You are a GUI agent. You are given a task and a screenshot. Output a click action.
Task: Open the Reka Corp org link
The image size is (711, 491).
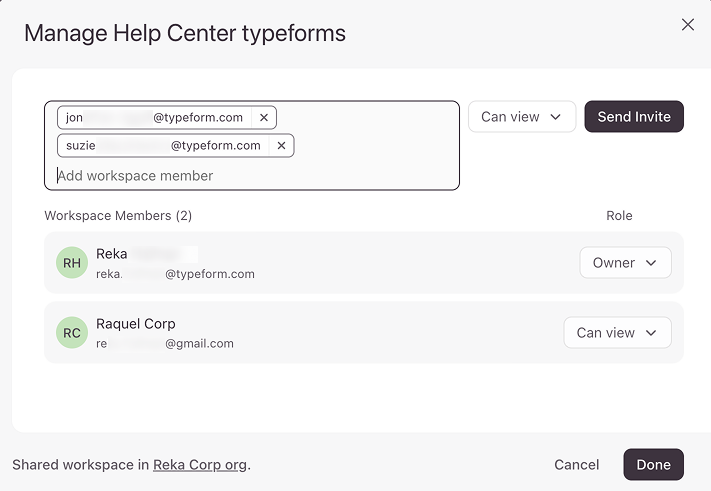200,465
